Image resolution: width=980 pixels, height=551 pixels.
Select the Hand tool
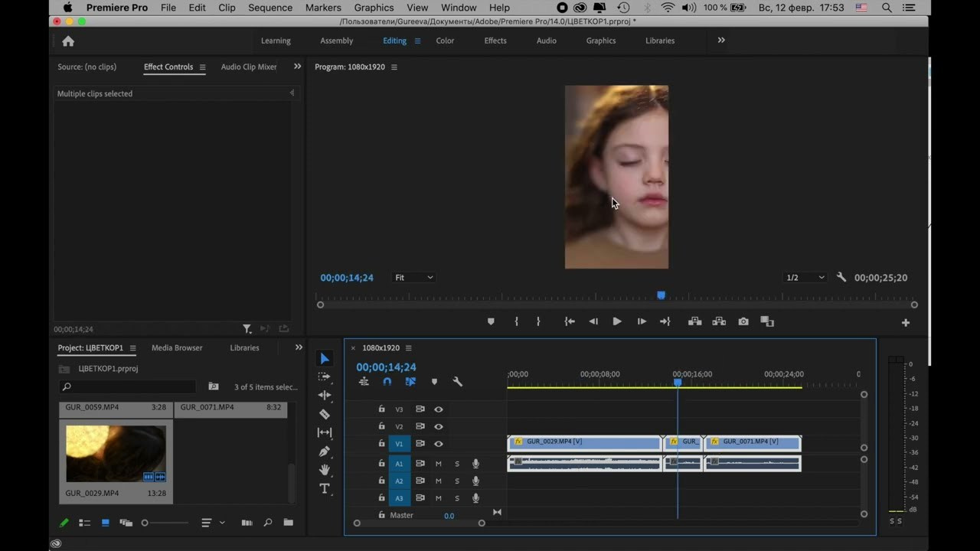(x=325, y=470)
